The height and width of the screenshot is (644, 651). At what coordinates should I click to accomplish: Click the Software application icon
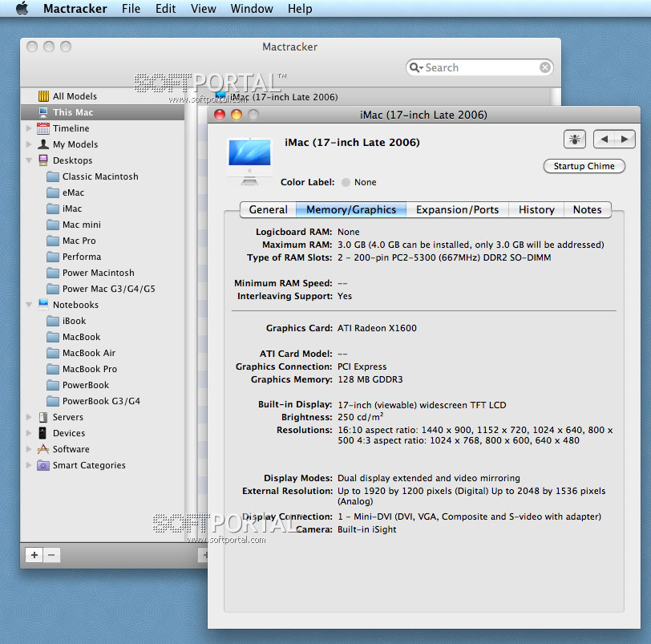pos(43,449)
